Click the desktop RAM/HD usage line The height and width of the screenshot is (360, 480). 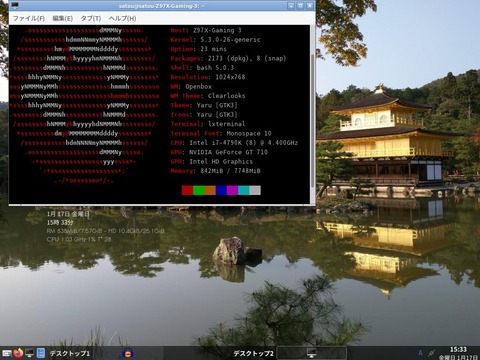[105, 231]
